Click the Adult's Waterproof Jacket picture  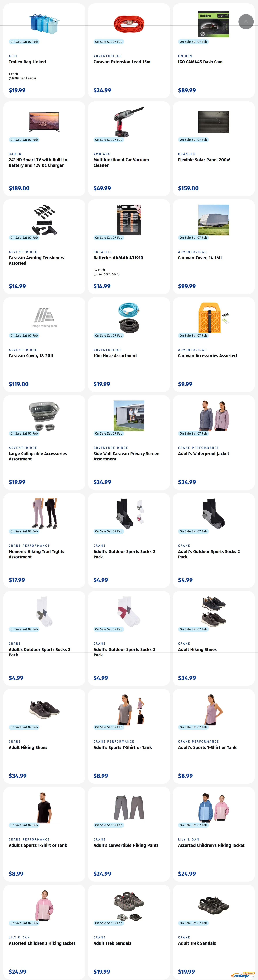coord(213,415)
